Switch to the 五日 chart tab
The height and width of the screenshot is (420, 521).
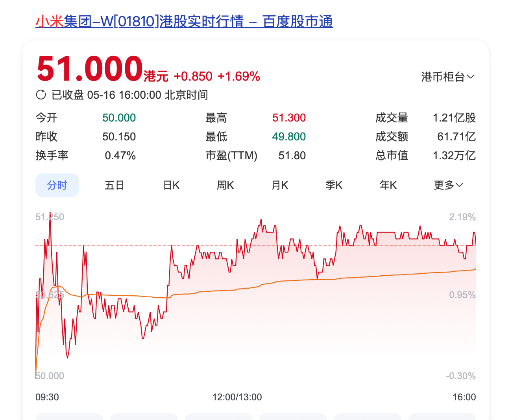115,185
